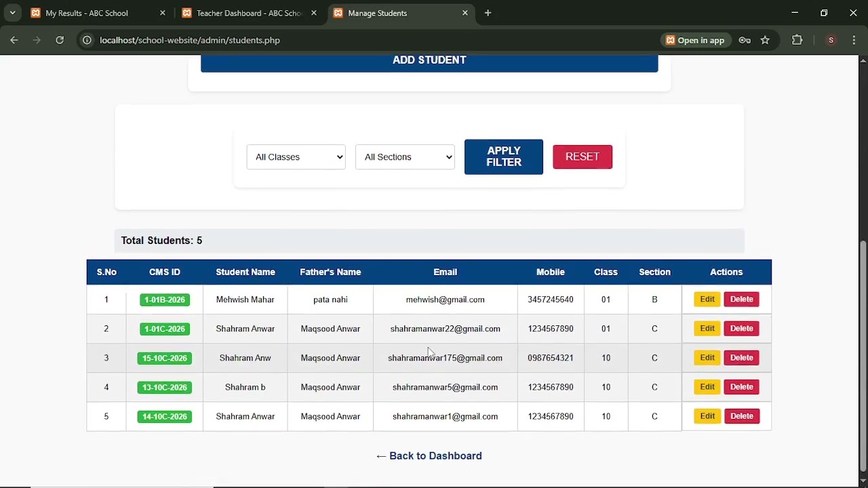Delete Shahram b row
868x488 pixels.
click(x=741, y=386)
